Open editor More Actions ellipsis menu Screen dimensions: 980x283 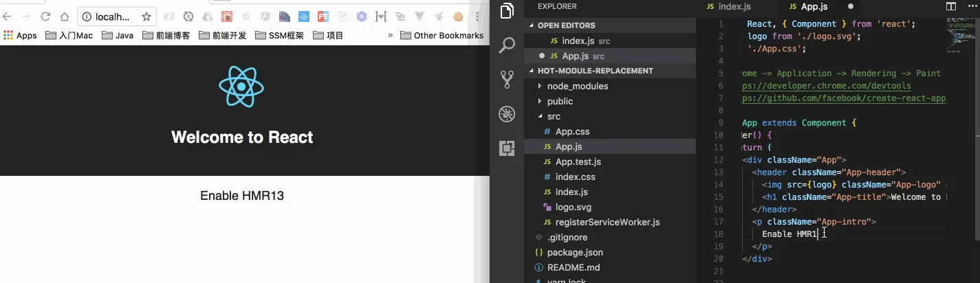(x=971, y=6)
